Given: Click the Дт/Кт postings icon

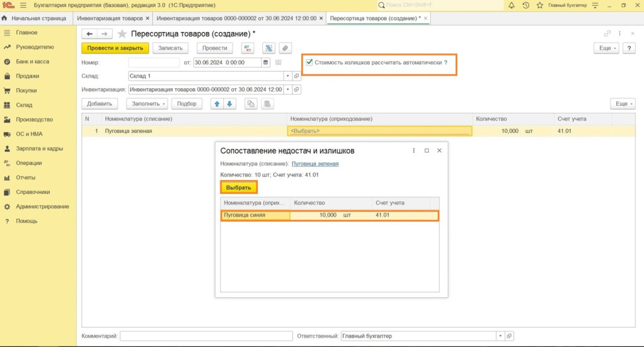Looking at the screenshot, I should 248,48.
